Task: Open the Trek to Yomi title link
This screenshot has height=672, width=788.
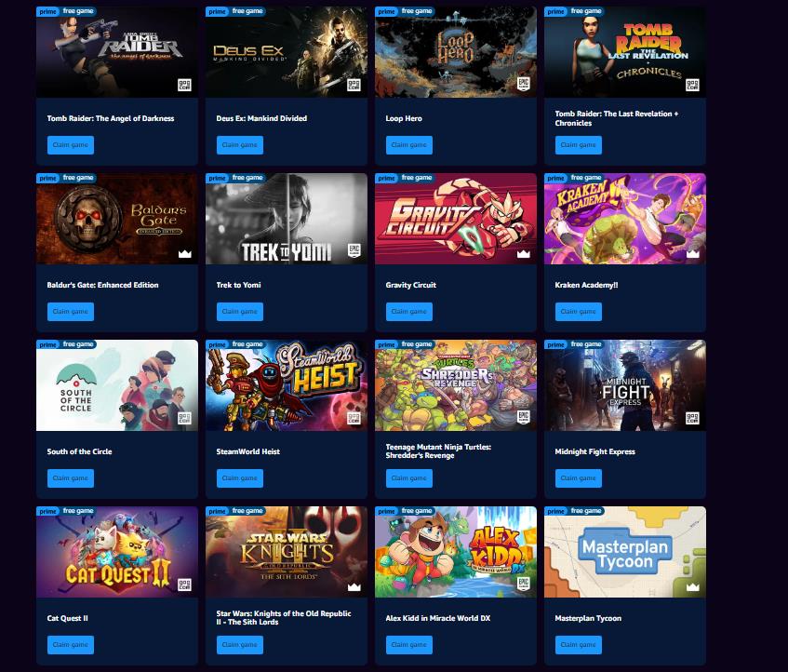Action: [x=239, y=285]
